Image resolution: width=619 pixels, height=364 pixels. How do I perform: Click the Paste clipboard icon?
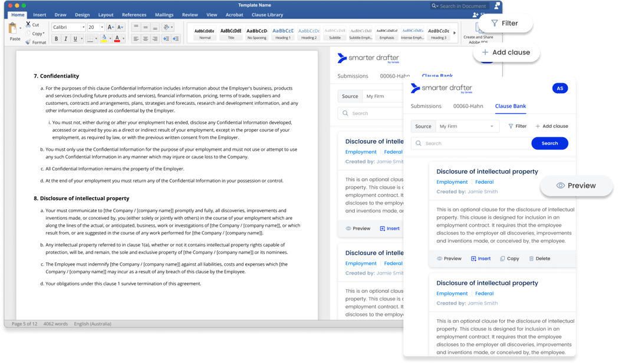pos(12,29)
